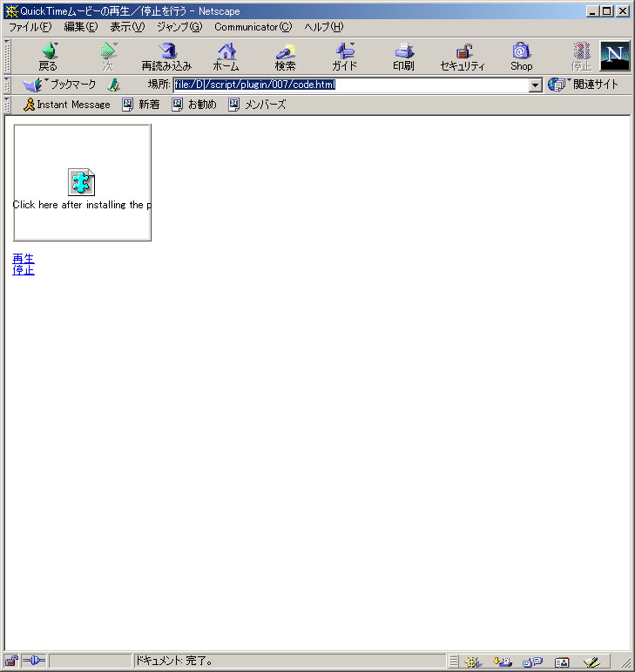Viewport: 635px width, 672px height.
Task: Go back with the 戻る toolbar button
Action: (48, 57)
